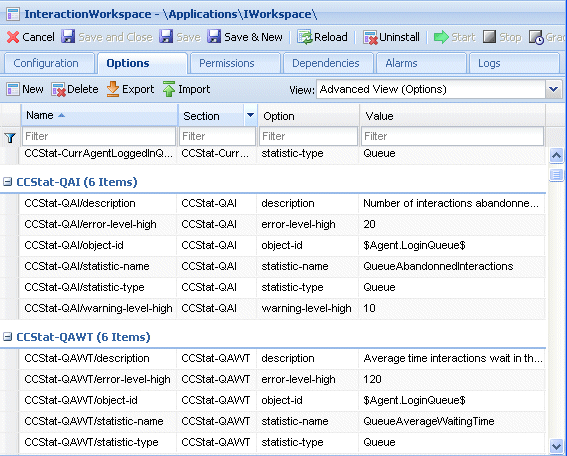
Task: Open the Section column dropdown arrow
Action: (250, 116)
